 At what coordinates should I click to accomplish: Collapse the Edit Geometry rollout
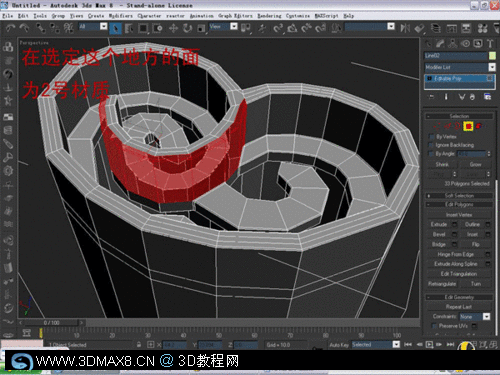click(459, 297)
